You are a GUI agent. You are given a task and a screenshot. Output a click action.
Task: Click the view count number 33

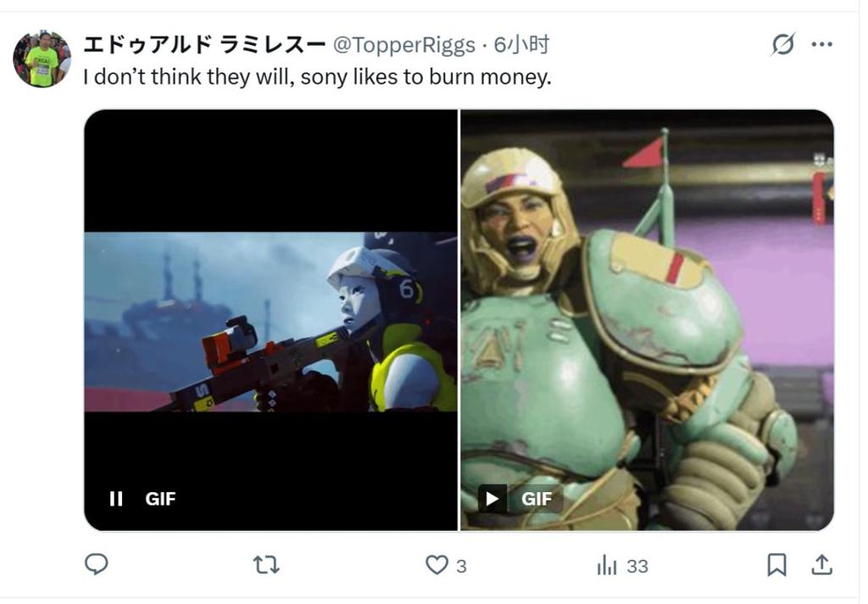(x=637, y=567)
